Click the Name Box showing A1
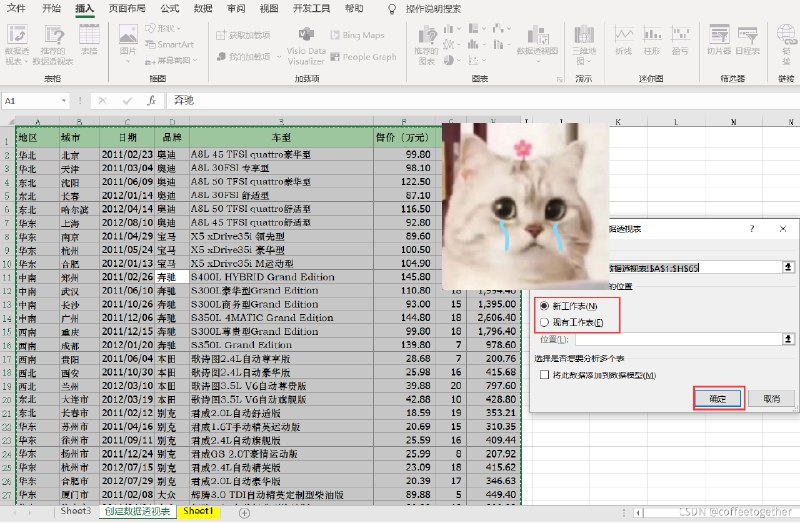The width and height of the screenshot is (800, 523). click(x=31, y=101)
